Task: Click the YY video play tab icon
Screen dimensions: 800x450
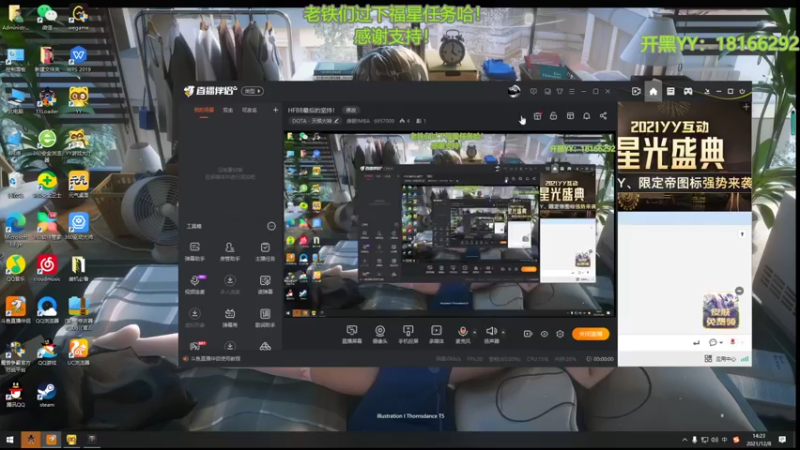Action: tap(636, 91)
